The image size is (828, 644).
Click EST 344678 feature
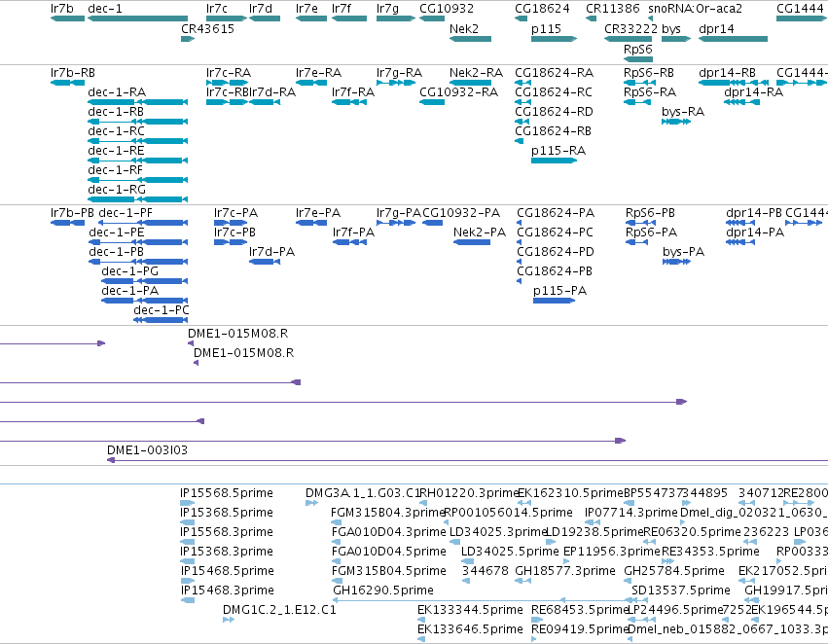(466, 581)
